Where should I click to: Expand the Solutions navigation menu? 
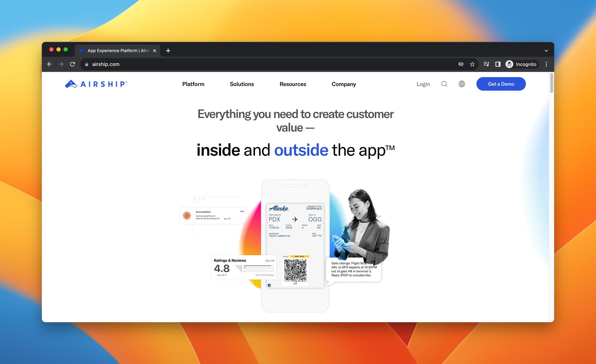pyautogui.click(x=242, y=84)
